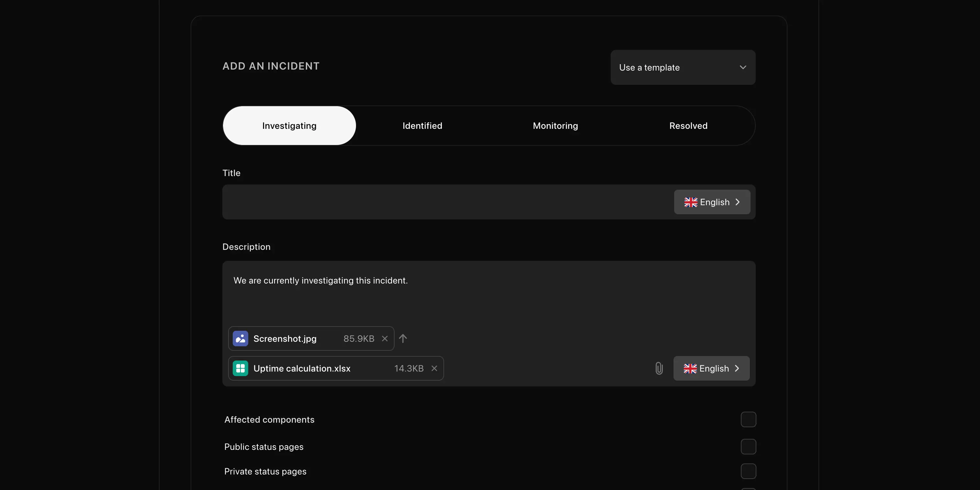Click the green spreadsheet icon for Uptime calculation.xlsx
980x490 pixels.
(240, 368)
